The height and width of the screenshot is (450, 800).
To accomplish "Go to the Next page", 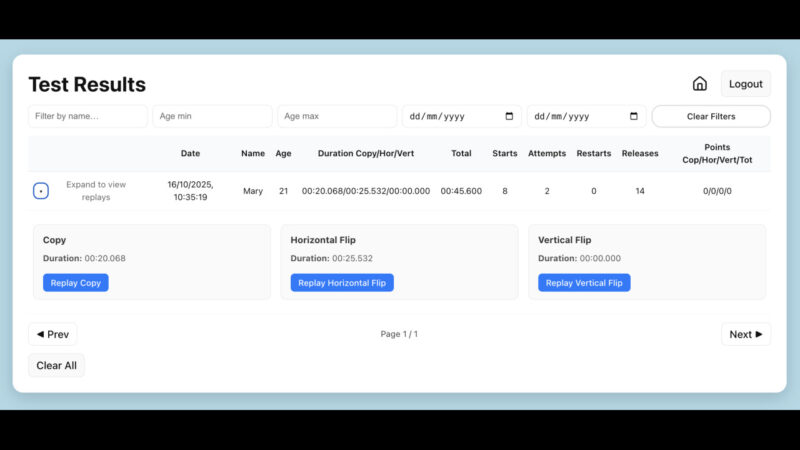I will click(746, 334).
